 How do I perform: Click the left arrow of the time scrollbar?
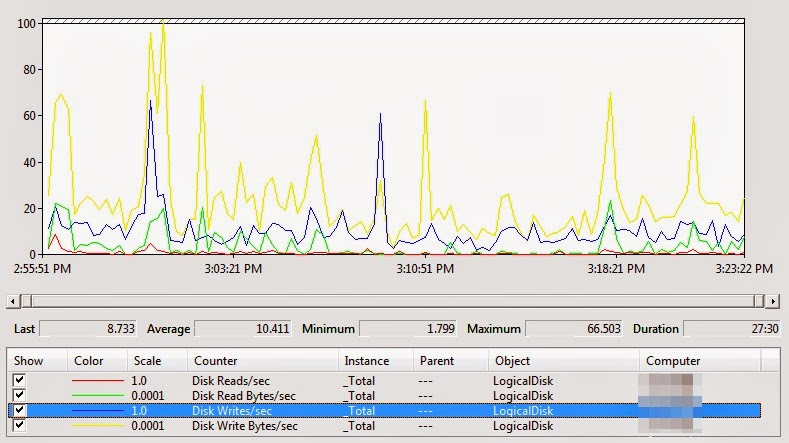pyautogui.click(x=13, y=302)
